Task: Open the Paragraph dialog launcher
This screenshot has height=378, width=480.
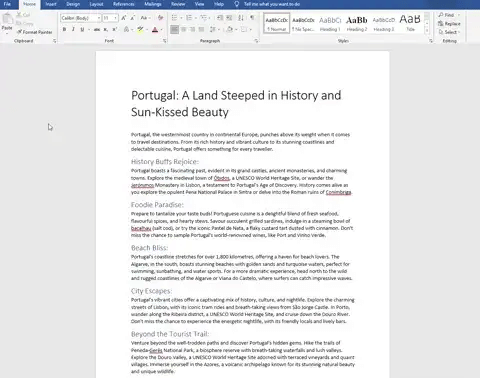Action: pyautogui.click(x=256, y=41)
